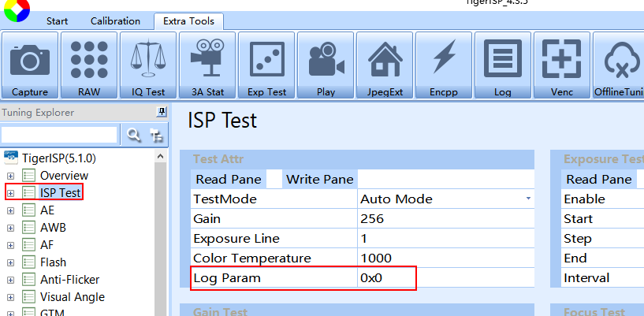Open the JpegExt house tool

[385, 65]
